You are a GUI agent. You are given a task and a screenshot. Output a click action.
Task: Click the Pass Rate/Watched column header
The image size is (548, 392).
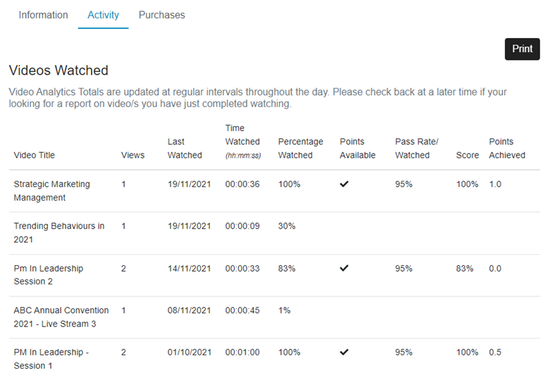[x=416, y=148]
